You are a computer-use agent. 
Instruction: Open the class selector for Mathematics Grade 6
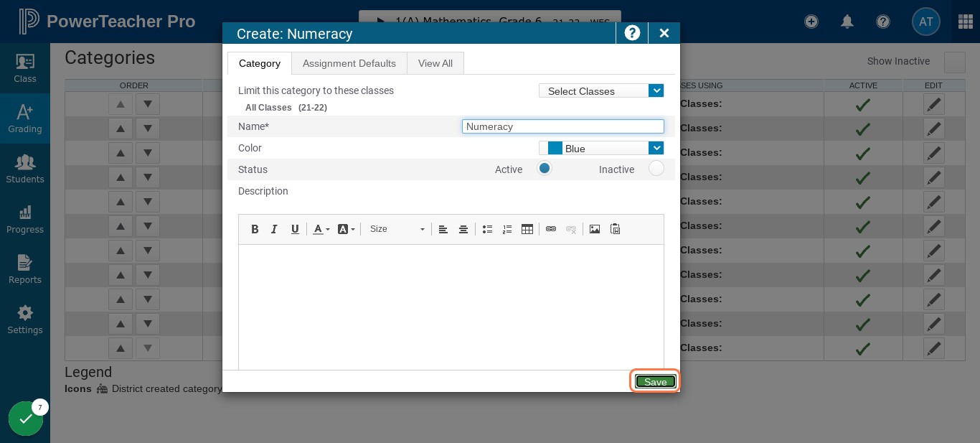pyautogui.click(x=489, y=22)
